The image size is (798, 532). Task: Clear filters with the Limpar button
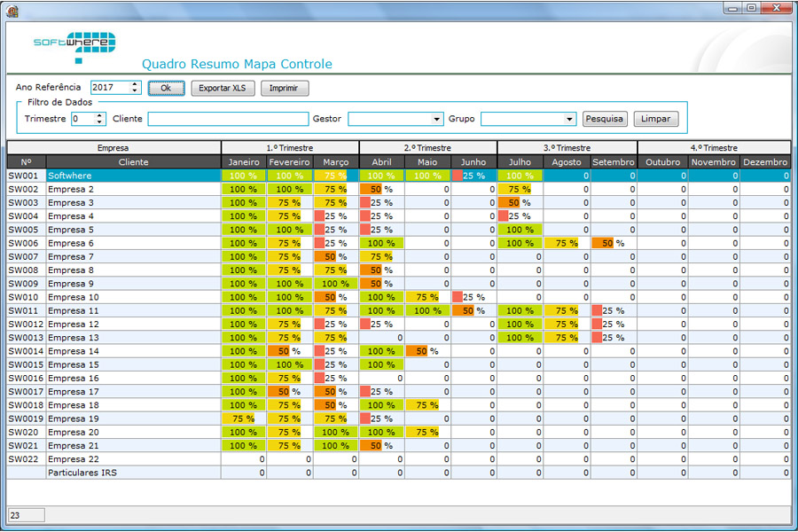655,119
